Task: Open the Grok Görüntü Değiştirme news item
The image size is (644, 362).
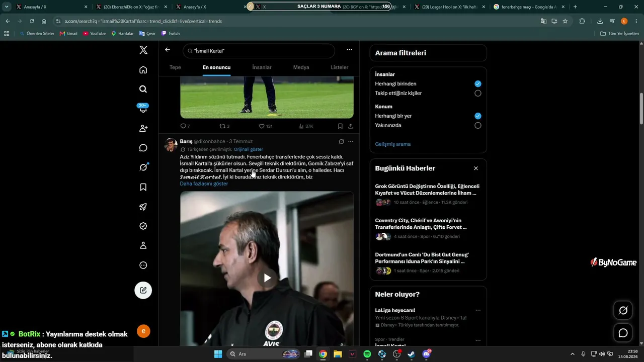Action: tap(428, 195)
